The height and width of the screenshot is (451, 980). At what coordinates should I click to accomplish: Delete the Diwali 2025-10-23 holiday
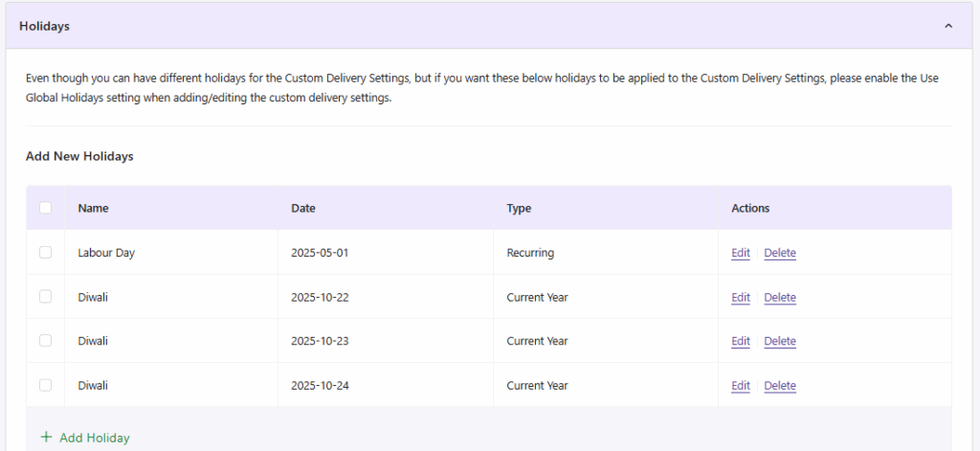780,341
